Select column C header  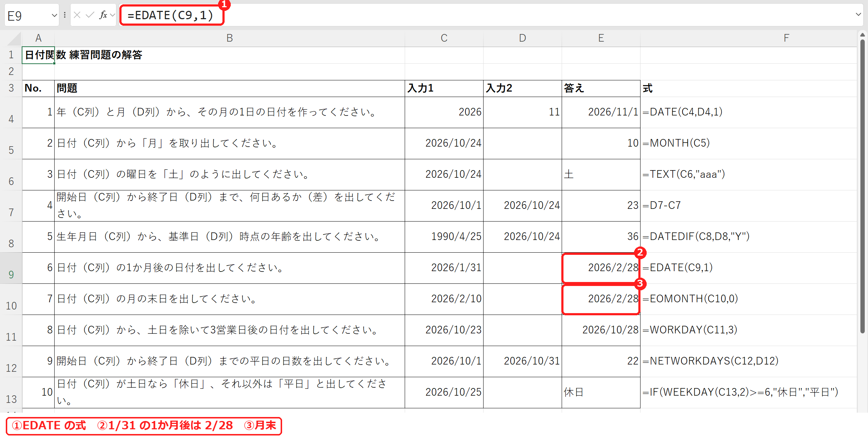(444, 38)
